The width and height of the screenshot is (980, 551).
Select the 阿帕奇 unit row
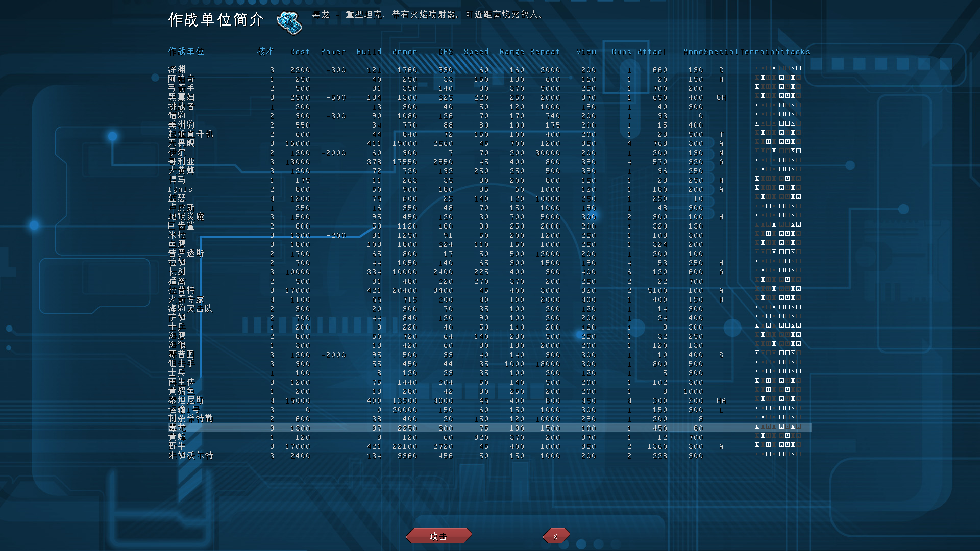tap(489, 79)
